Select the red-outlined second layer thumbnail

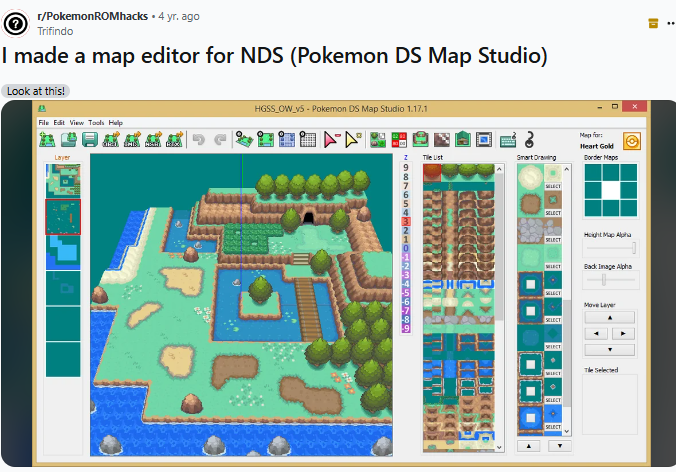(x=63, y=217)
